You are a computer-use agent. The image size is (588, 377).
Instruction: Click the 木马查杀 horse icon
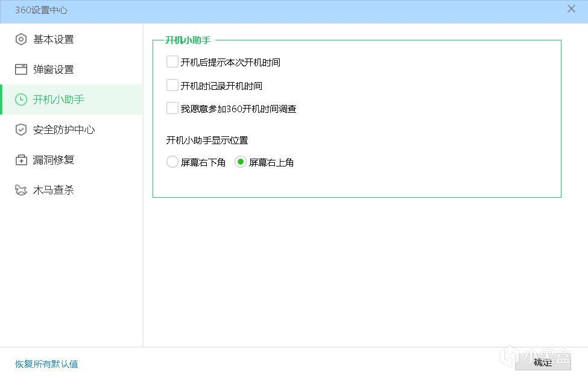tap(21, 190)
